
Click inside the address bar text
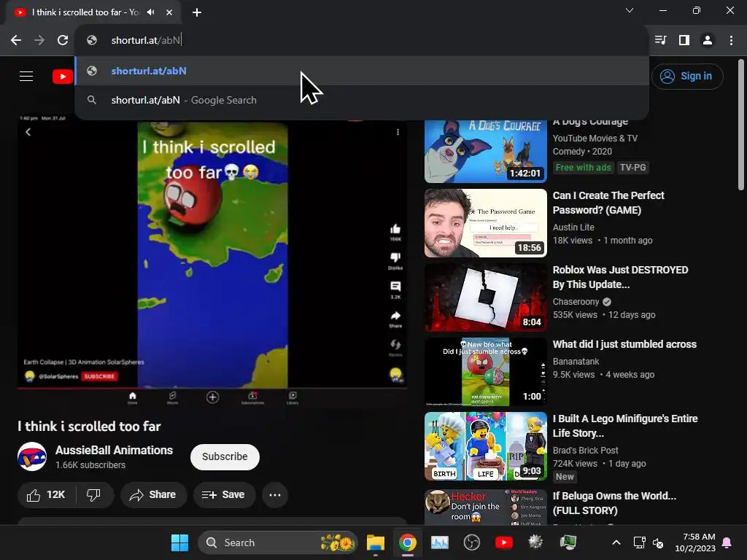click(x=146, y=41)
